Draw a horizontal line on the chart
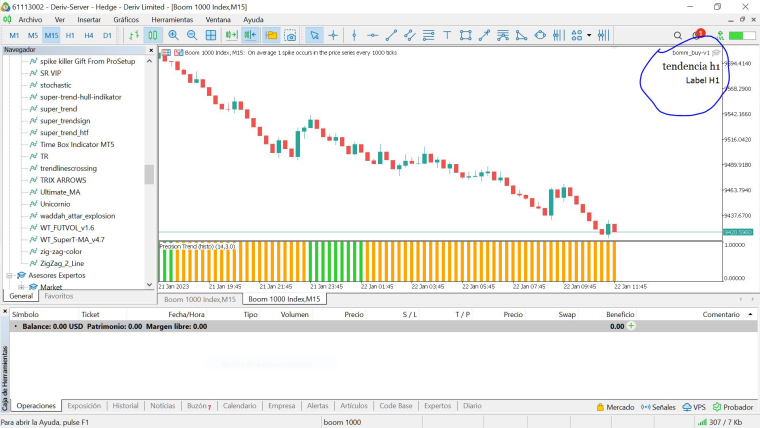Viewport: 760px width, 428px height. point(372,35)
